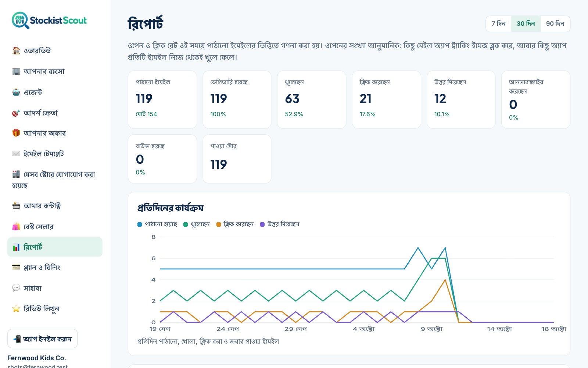The width and height of the screenshot is (588, 368).
Task: Click the যেসব স্টোরে যোগাযোগ building icon
Action: [16, 174]
